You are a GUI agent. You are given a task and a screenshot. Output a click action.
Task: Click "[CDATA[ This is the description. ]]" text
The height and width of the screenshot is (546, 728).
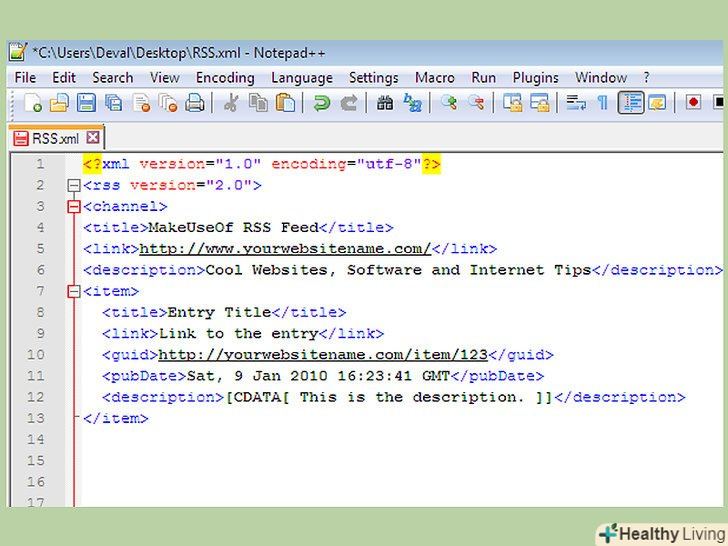pyautogui.click(x=389, y=397)
